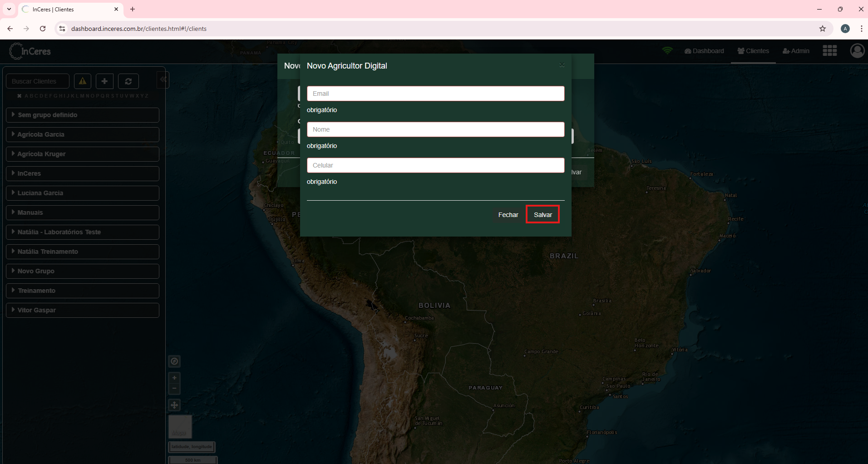Click the plus add client icon
The image size is (868, 464).
(104, 81)
